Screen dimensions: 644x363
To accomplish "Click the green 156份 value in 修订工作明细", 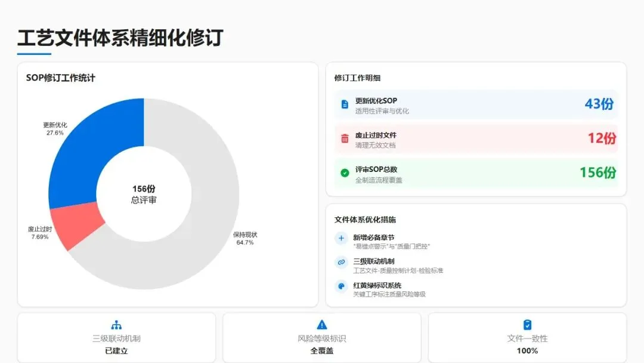I will (x=598, y=173).
